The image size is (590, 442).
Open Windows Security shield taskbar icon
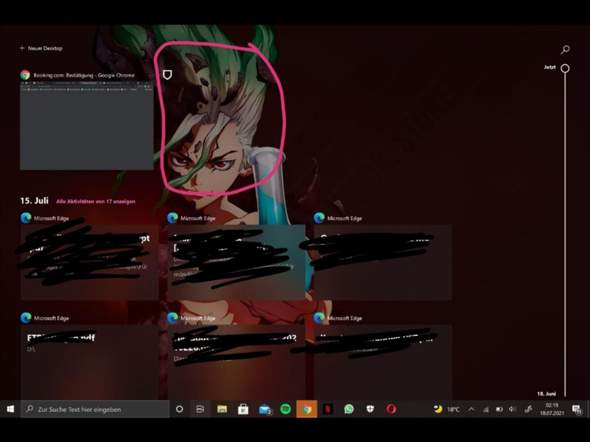click(370, 409)
